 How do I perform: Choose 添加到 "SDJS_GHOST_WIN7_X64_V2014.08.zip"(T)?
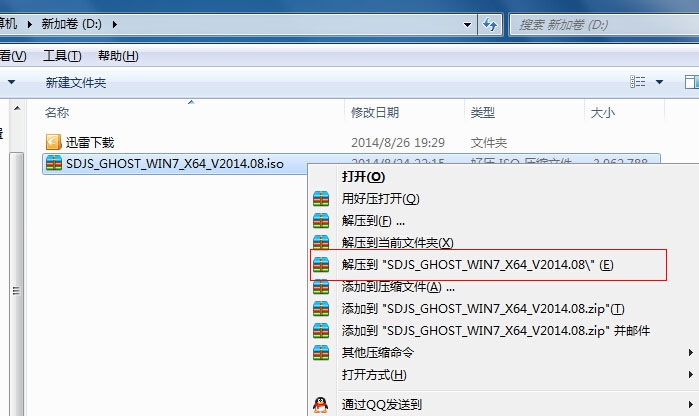pyautogui.click(x=483, y=309)
